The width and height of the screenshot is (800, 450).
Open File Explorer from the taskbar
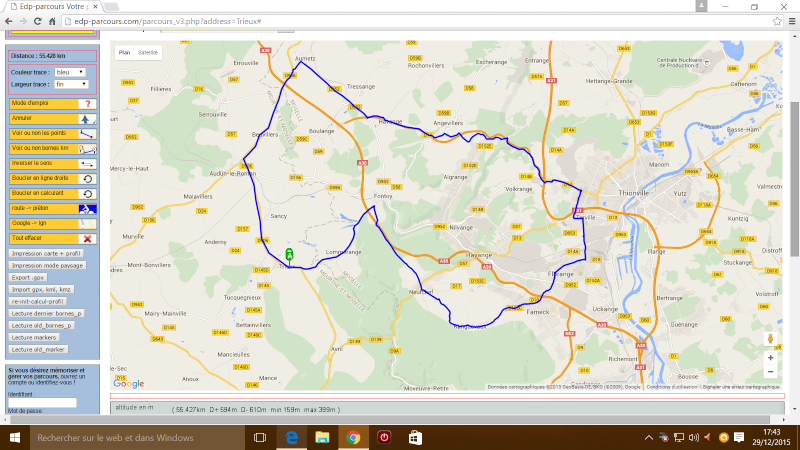click(322, 438)
